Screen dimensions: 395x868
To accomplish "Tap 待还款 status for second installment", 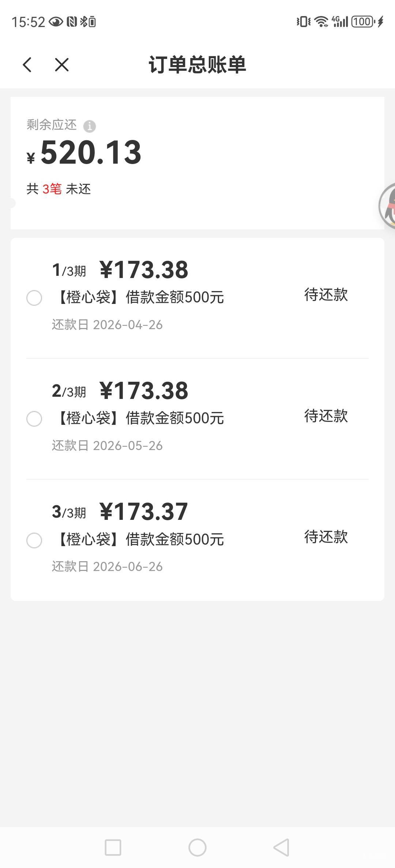I will click(326, 416).
